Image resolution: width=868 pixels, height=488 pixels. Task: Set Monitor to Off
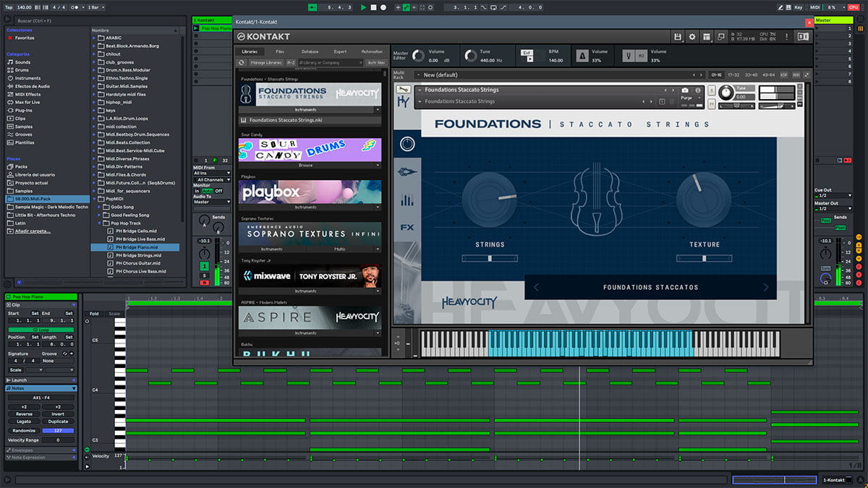coord(219,191)
